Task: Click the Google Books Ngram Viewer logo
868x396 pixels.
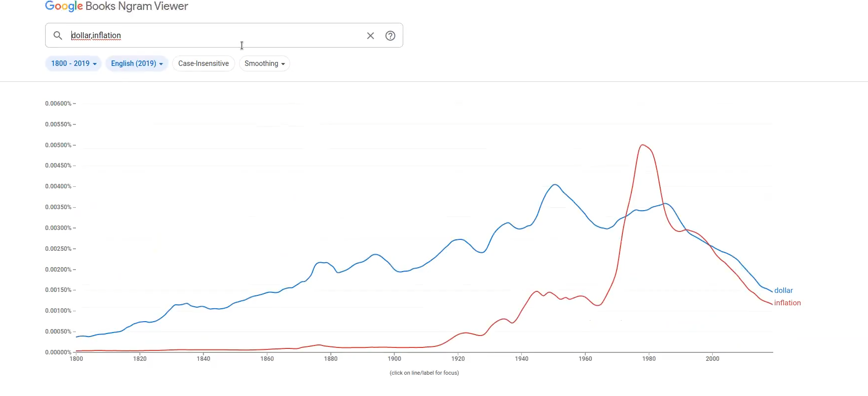Action: coord(117,6)
